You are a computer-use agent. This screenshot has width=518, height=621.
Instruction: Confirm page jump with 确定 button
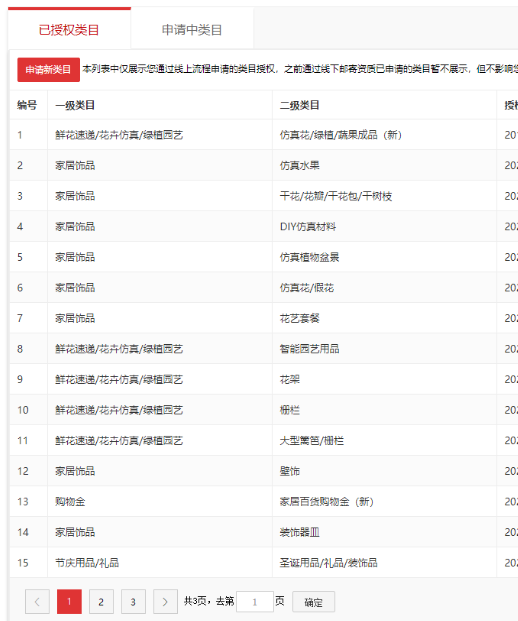click(x=313, y=602)
